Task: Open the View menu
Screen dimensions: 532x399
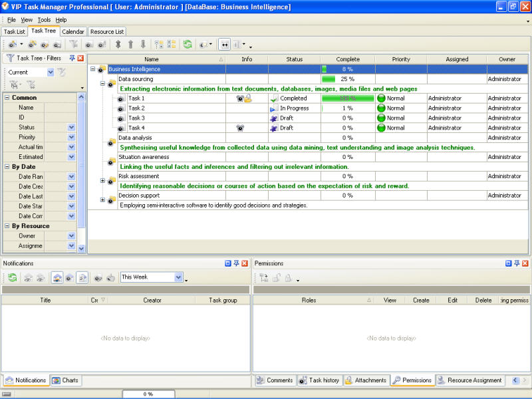Action: pos(27,20)
